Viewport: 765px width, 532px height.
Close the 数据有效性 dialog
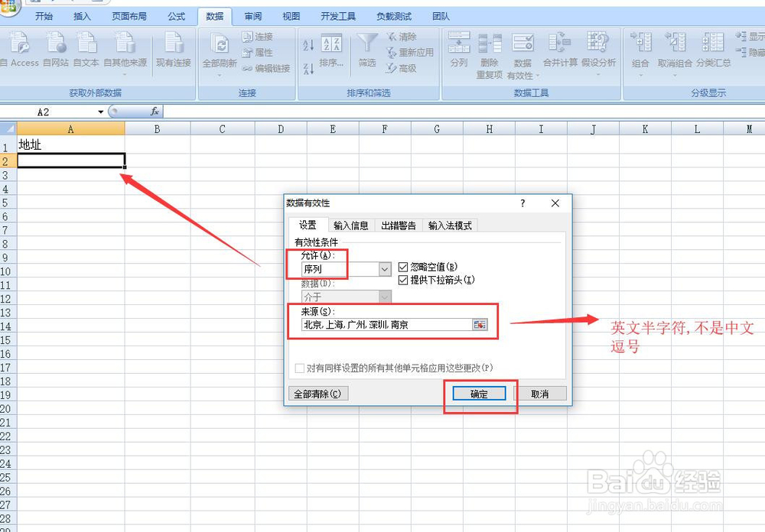point(555,203)
